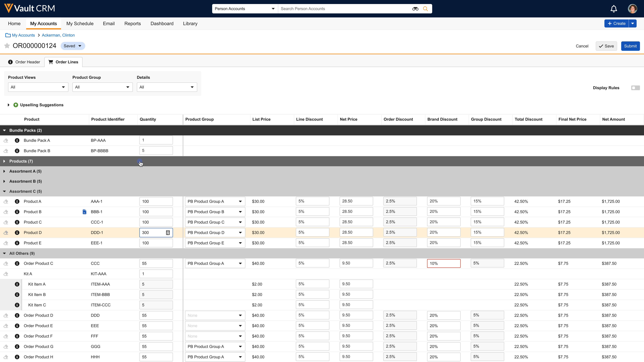Open the document icon beside Product B
644x362 pixels.
click(85, 212)
